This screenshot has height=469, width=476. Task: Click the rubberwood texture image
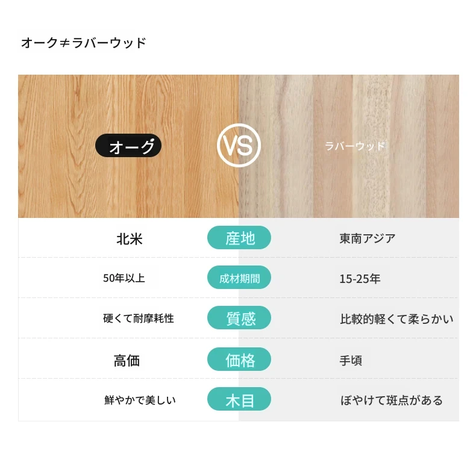coord(349,146)
